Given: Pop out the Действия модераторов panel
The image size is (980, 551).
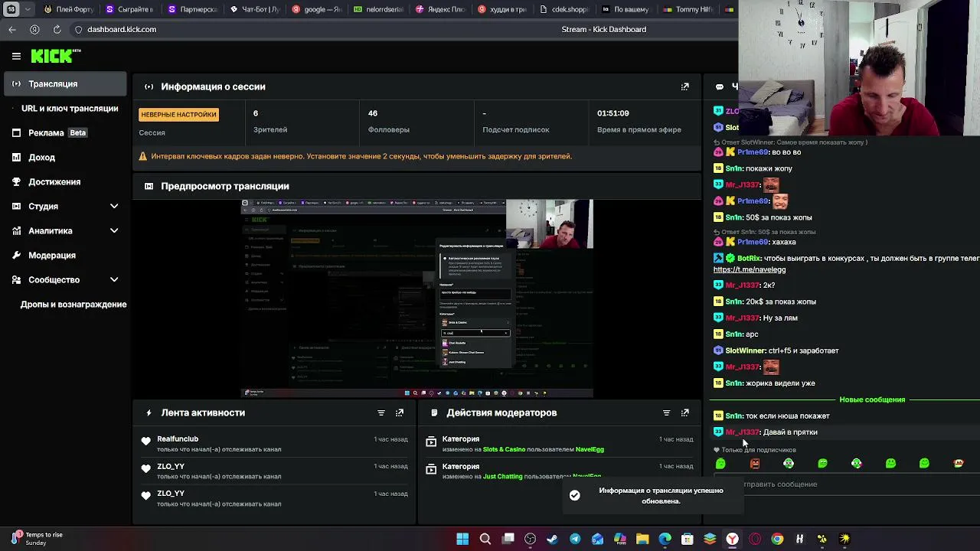Looking at the screenshot, I should click(x=684, y=412).
